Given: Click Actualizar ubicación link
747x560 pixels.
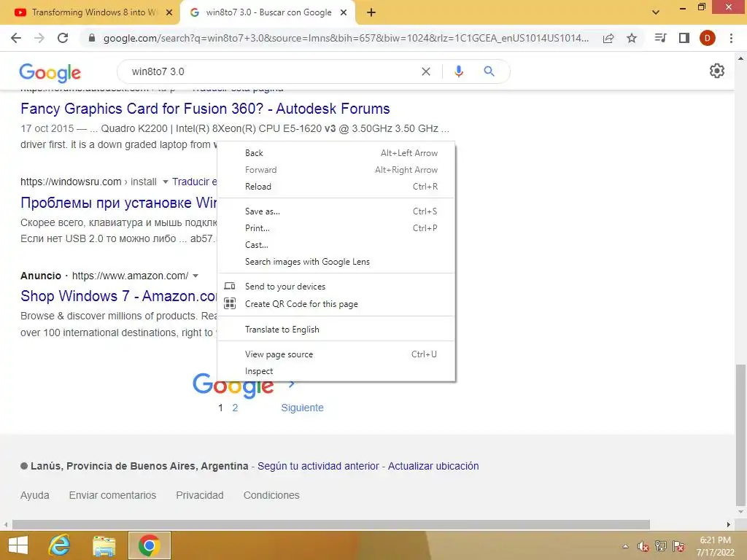Looking at the screenshot, I should pyautogui.click(x=433, y=466).
